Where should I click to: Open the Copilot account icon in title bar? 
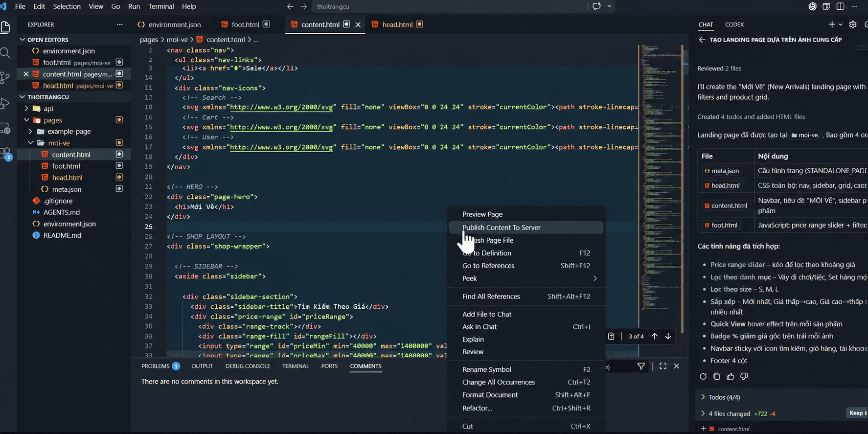point(813,6)
